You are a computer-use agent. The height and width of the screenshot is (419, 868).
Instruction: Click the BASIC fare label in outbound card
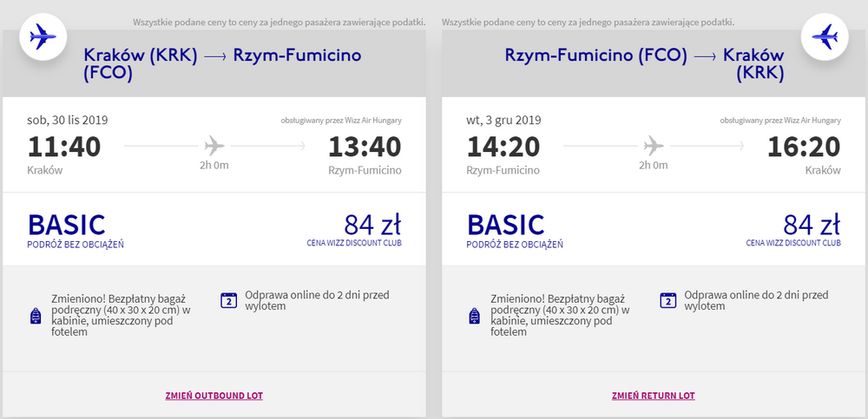(x=67, y=225)
